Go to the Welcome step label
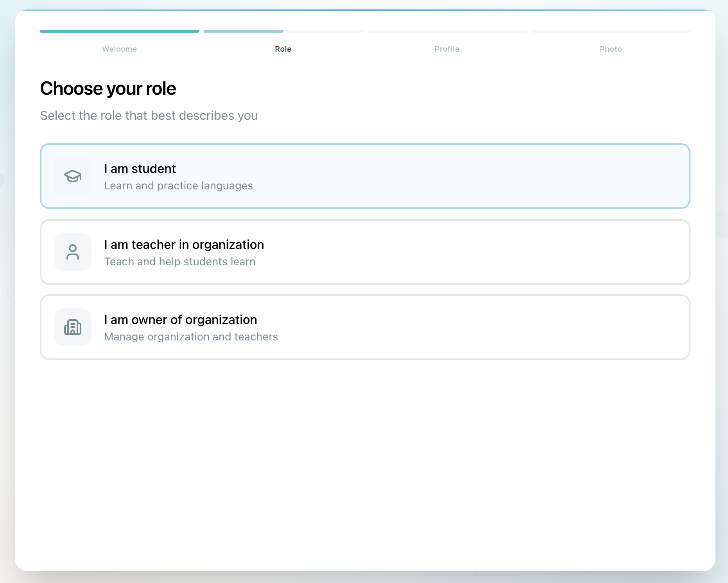This screenshot has width=728, height=583. click(119, 49)
